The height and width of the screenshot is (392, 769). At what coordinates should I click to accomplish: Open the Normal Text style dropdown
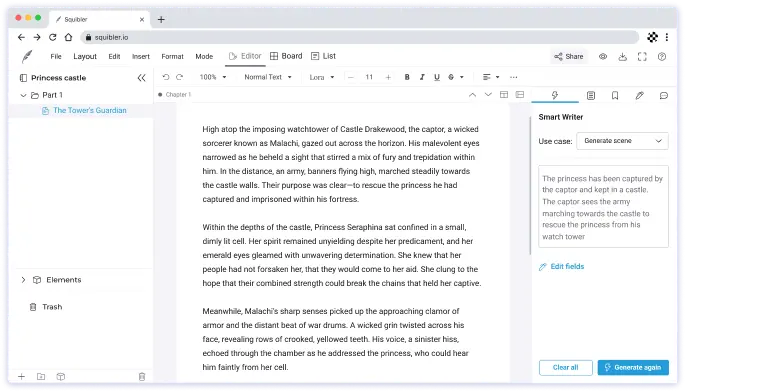click(x=268, y=77)
